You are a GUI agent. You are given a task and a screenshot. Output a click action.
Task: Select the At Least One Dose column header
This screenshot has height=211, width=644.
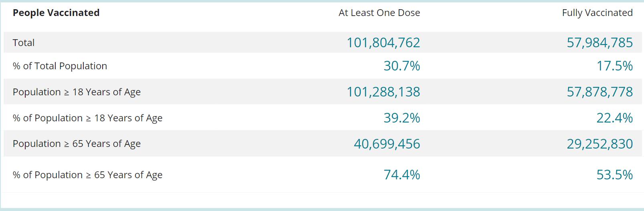[x=379, y=13]
